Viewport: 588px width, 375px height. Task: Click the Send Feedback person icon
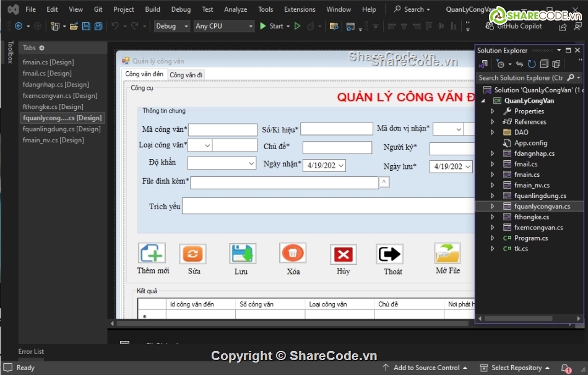[x=578, y=26]
